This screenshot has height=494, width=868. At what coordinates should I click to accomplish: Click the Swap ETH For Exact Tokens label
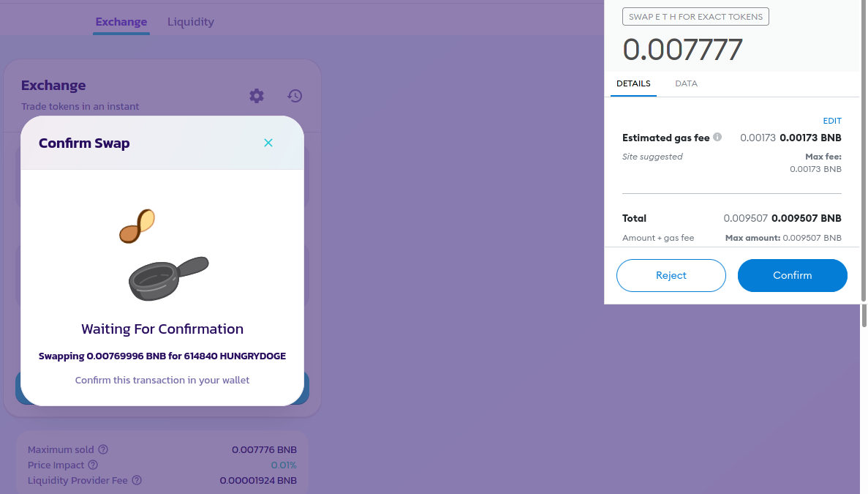click(x=695, y=17)
